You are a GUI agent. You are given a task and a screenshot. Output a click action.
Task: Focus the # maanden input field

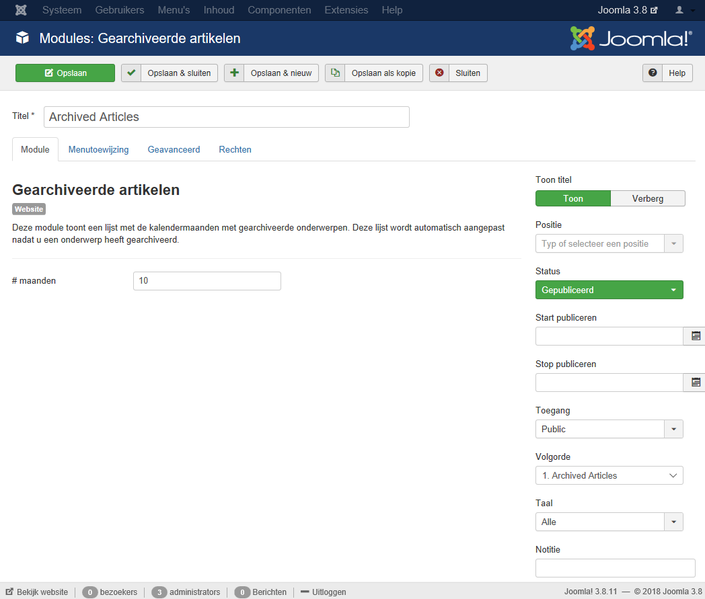pos(207,281)
